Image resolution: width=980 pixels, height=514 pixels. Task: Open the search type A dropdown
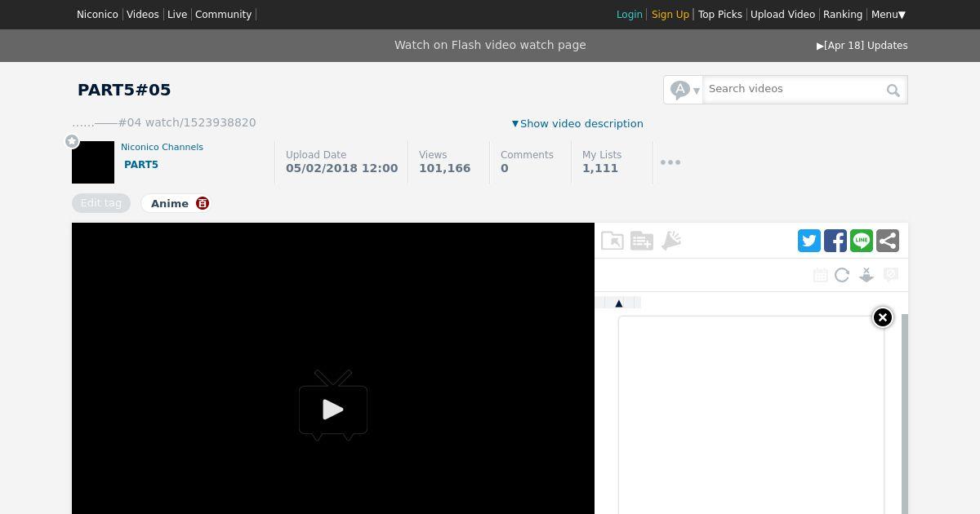(684, 90)
